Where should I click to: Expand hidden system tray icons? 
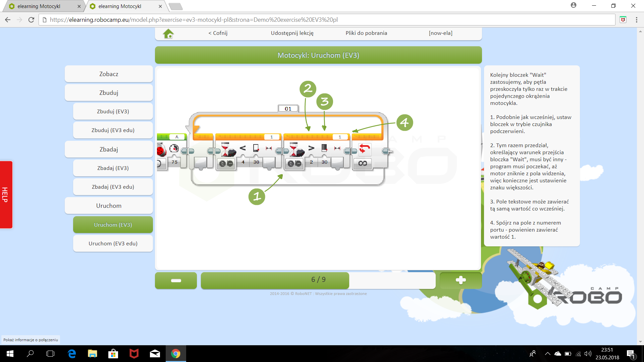tap(547, 354)
